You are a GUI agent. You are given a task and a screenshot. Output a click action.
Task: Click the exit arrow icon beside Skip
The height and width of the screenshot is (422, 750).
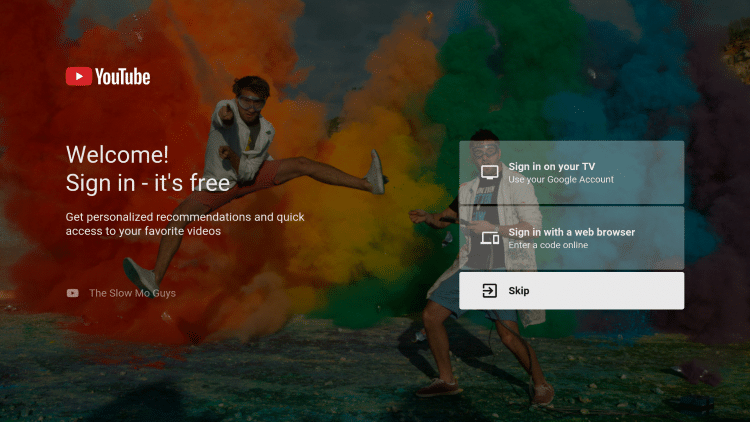tap(489, 290)
